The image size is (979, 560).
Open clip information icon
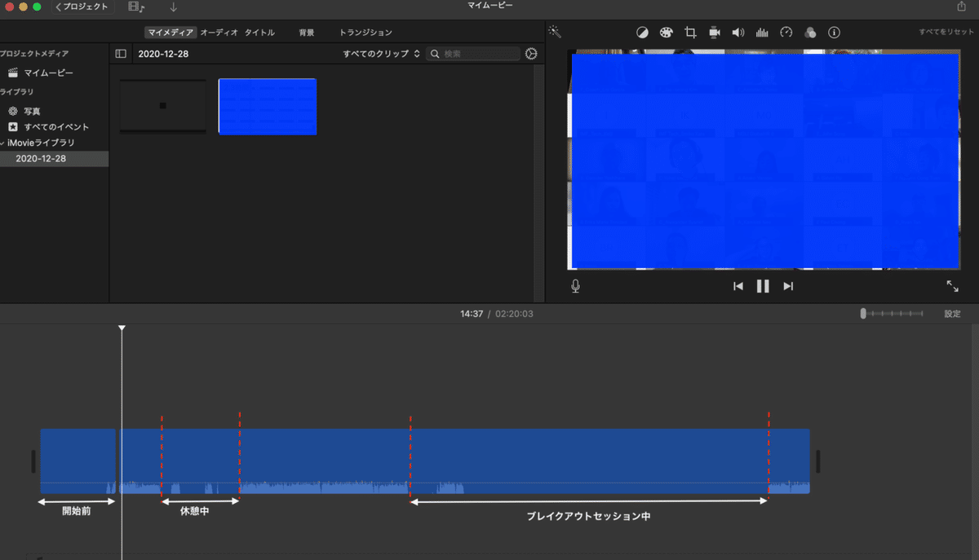point(834,33)
